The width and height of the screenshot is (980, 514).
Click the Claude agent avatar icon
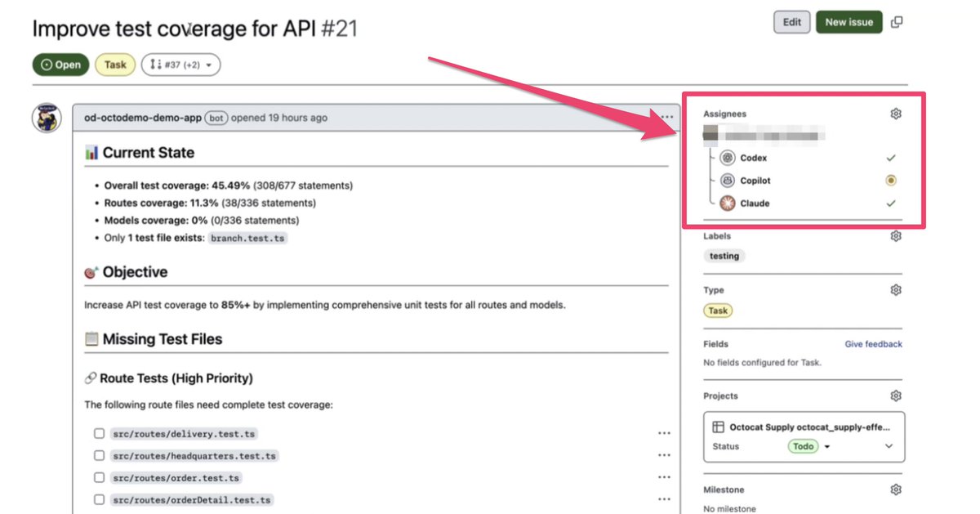tap(727, 203)
